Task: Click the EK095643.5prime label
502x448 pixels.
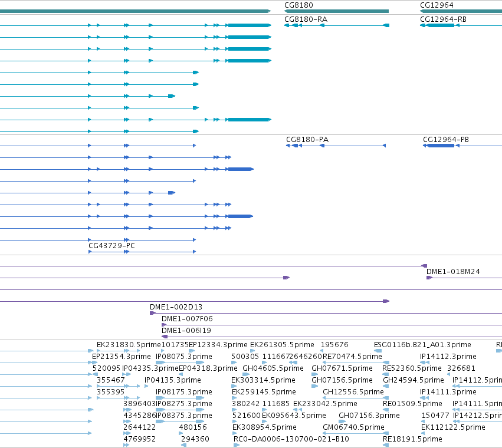Action: tap(294, 416)
